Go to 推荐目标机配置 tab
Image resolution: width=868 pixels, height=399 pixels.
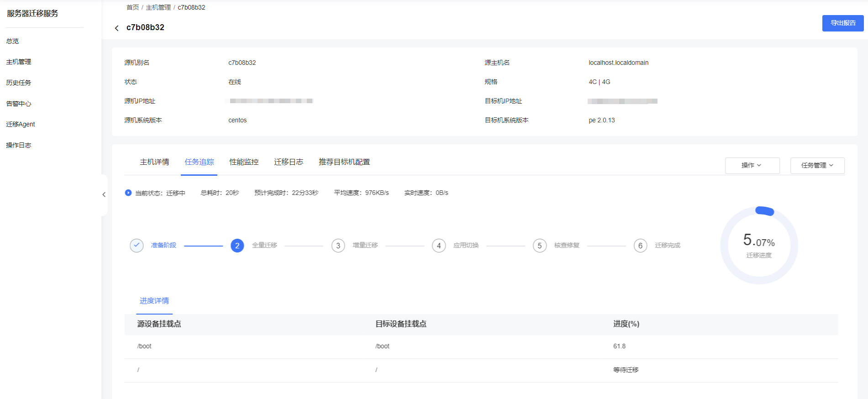tap(344, 162)
